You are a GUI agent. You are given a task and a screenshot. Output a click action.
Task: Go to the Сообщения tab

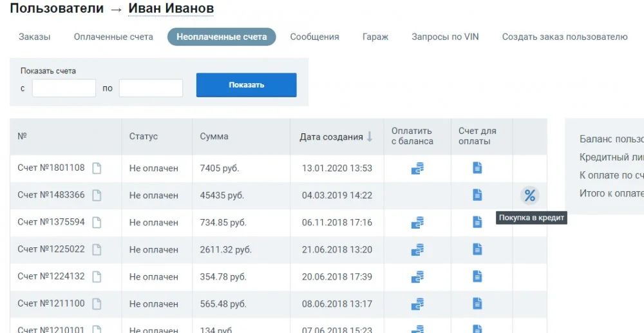(x=315, y=37)
